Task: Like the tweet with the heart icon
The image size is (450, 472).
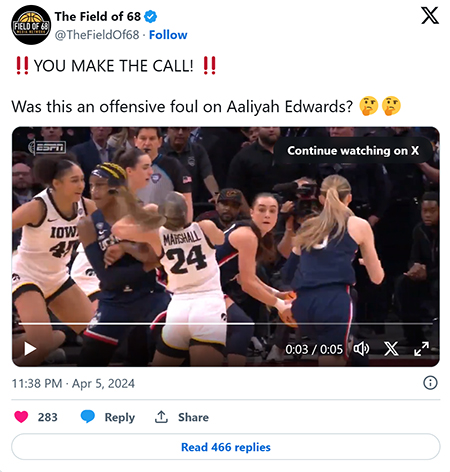Action: tap(21, 417)
